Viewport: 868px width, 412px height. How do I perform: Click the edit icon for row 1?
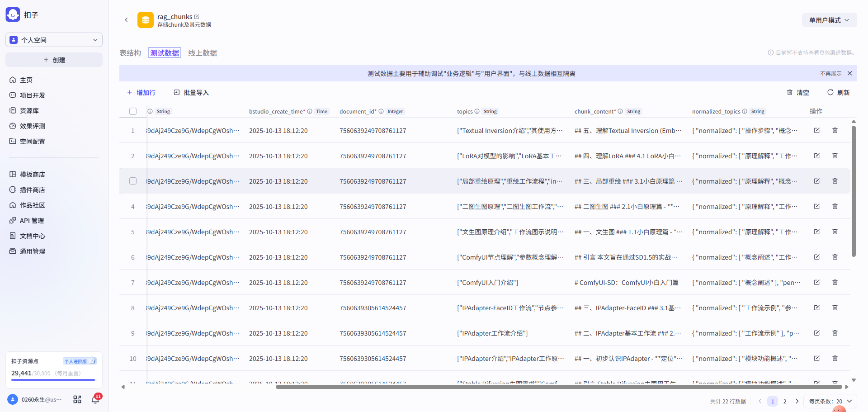coord(816,130)
